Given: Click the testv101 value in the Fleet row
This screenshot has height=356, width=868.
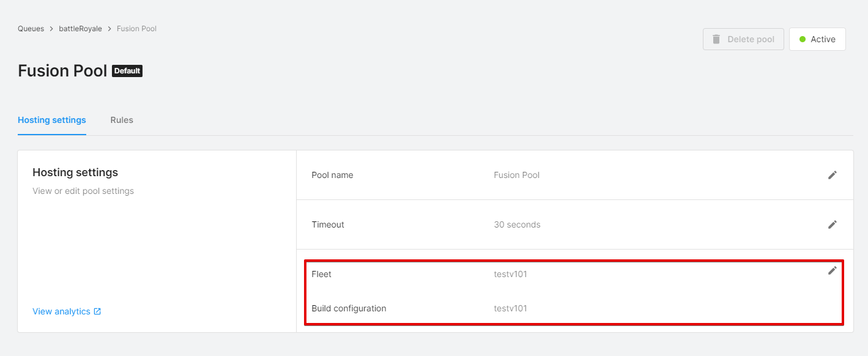Looking at the screenshot, I should click(510, 274).
